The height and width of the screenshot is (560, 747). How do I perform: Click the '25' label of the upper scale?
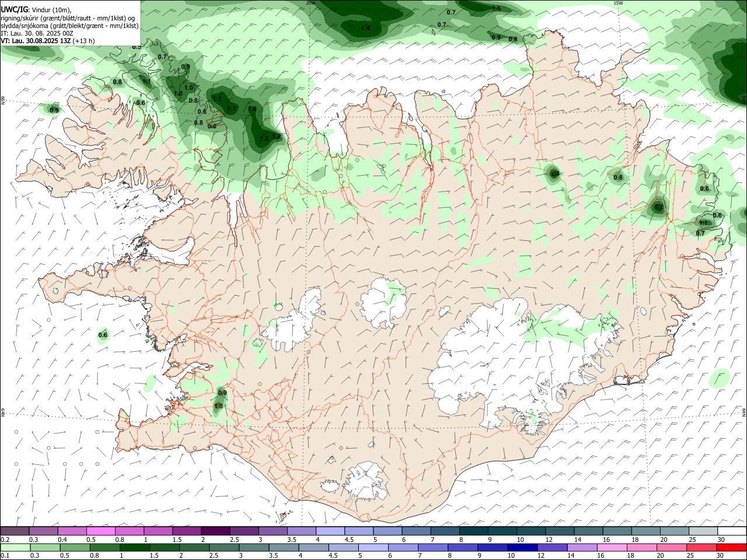(692, 540)
